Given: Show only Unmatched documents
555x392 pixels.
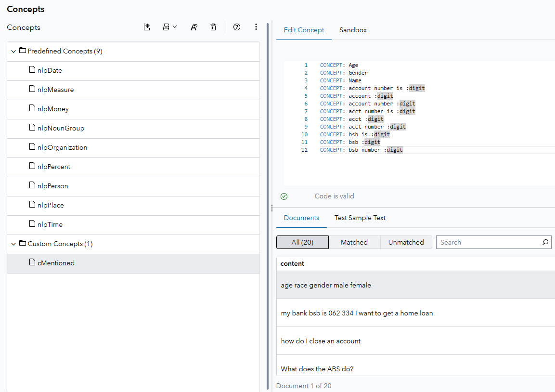Looking at the screenshot, I should [x=406, y=242].
